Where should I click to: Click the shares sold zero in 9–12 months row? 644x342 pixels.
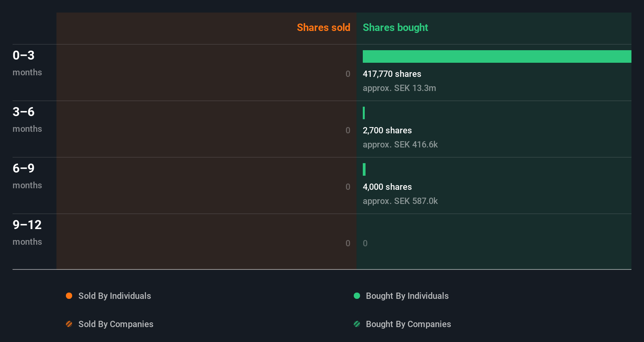348,243
